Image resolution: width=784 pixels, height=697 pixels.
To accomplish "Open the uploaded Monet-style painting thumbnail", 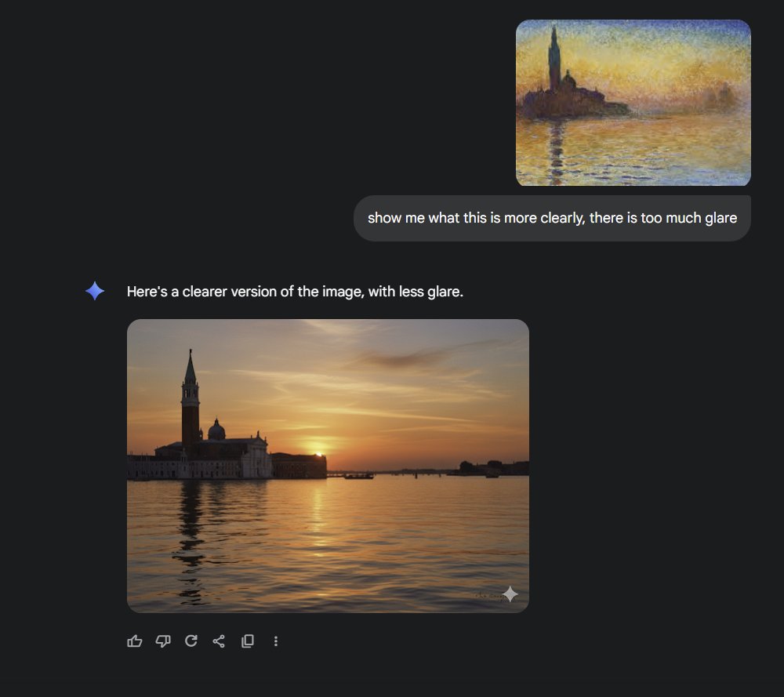I will [633, 103].
